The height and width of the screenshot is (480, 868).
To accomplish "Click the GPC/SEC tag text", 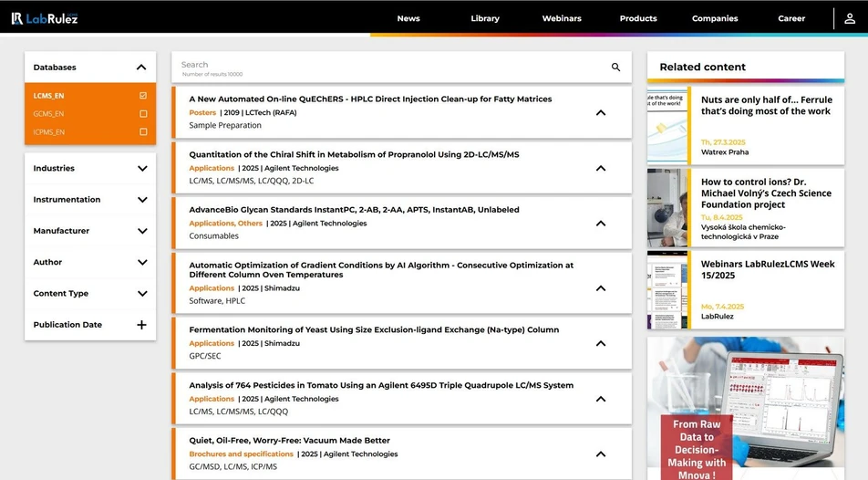I will pyautogui.click(x=205, y=356).
